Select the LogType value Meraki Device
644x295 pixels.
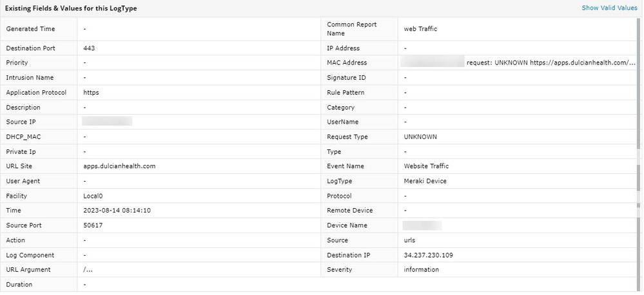[425, 181]
